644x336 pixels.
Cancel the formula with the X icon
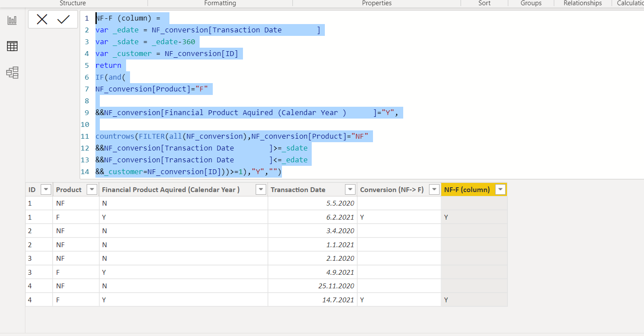(x=42, y=19)
